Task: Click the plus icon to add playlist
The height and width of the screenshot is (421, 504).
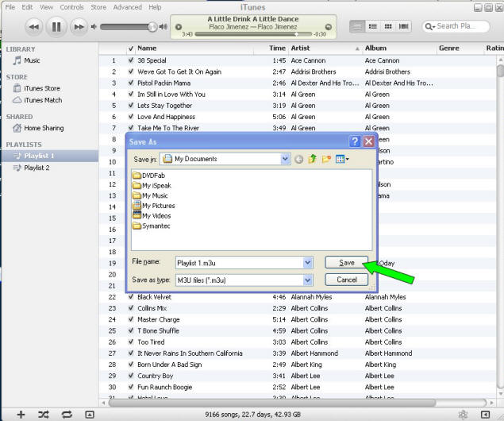Action: click(21, 414)
